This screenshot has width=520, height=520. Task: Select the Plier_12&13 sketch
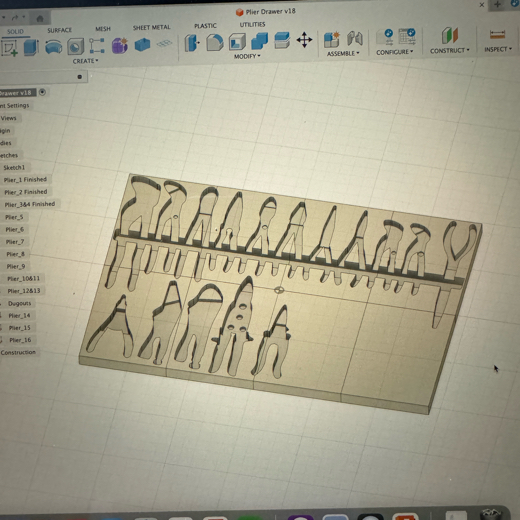pyautogui.click(x=24, y=291)
